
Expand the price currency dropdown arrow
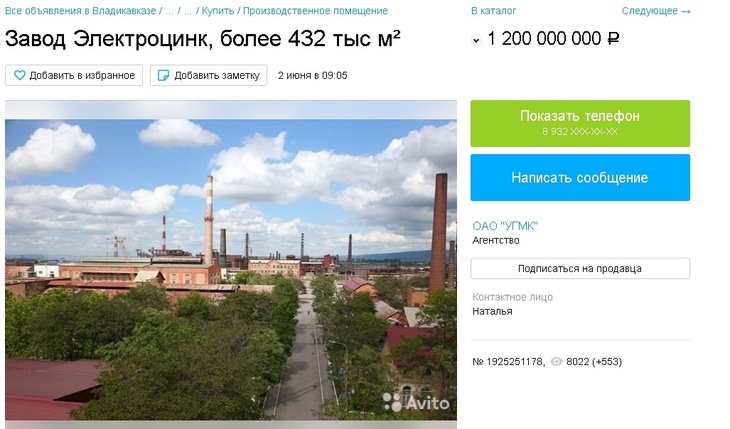click(476, 41)
